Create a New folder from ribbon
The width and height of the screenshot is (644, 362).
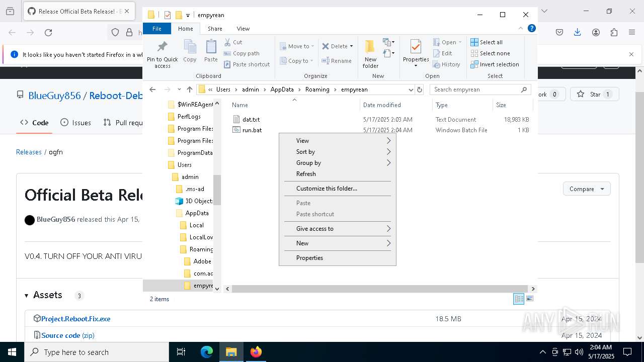(x=370, y=54)
